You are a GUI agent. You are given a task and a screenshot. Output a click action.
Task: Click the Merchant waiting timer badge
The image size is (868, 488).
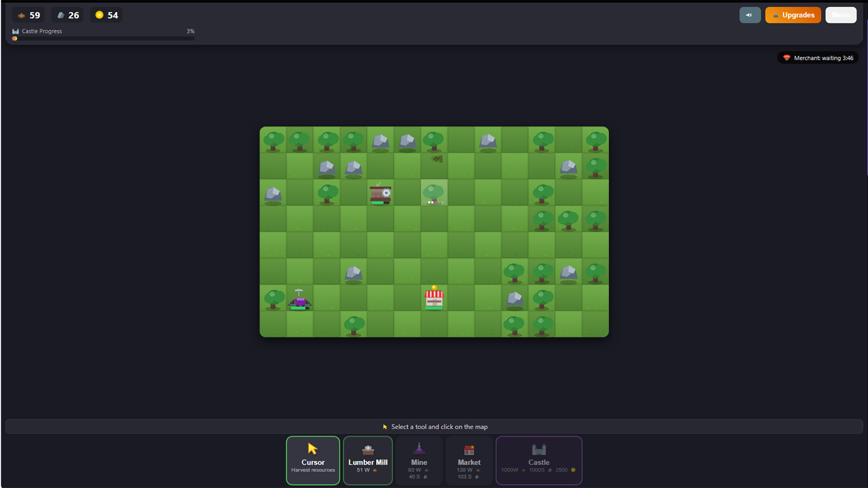[x=818, y=58]
